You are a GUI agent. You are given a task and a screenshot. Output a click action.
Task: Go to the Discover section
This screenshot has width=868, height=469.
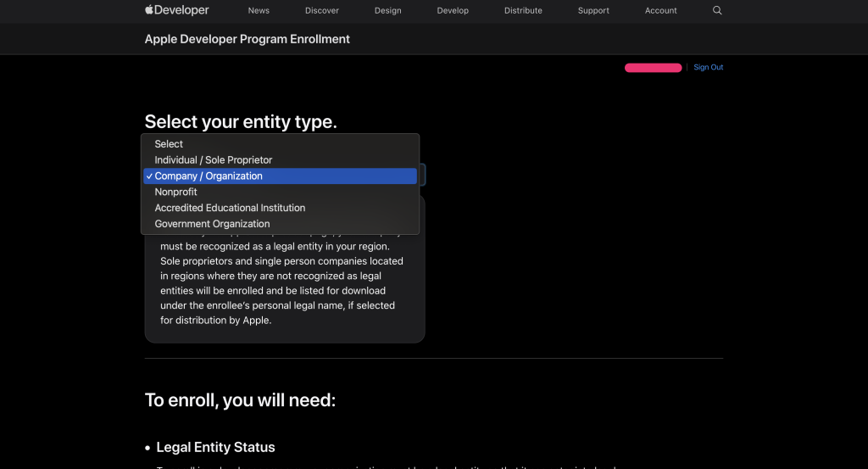(x=321, y=10)
